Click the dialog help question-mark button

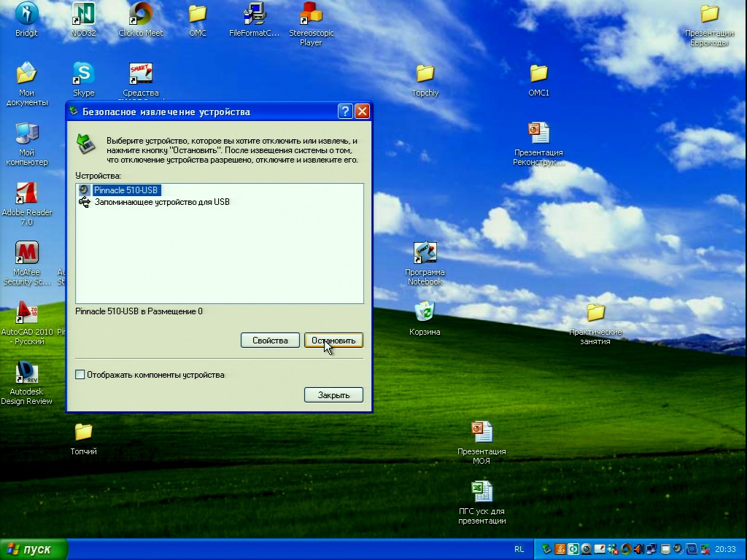(x=345, y=112)
